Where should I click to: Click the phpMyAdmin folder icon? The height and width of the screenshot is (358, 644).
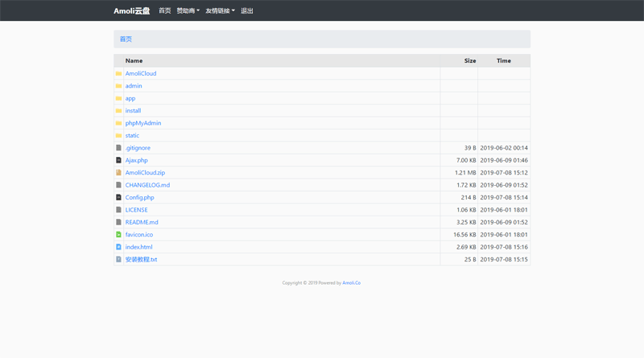(x=118, y=123)
